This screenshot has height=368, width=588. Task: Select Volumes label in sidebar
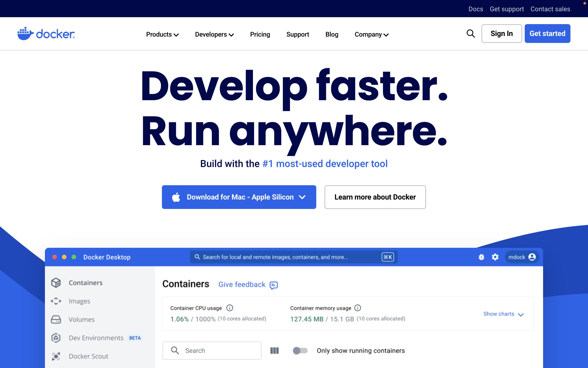coord(82,320)
